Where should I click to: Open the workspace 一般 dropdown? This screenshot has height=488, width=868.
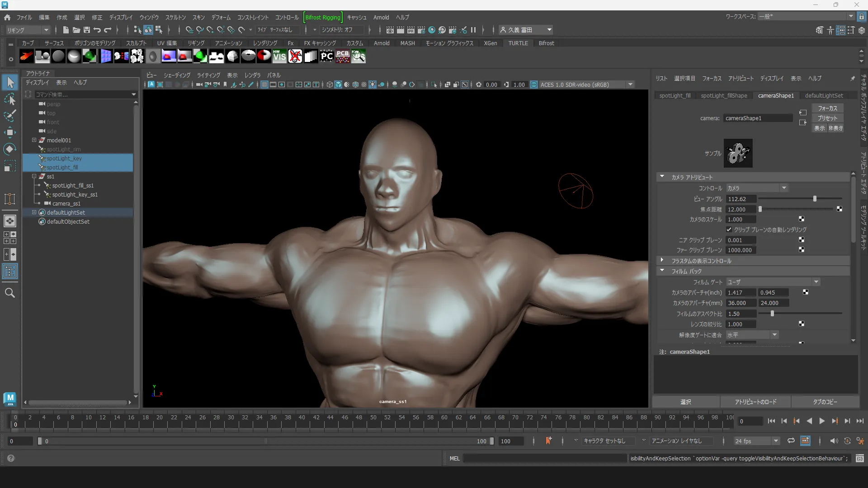pos(807,17)
